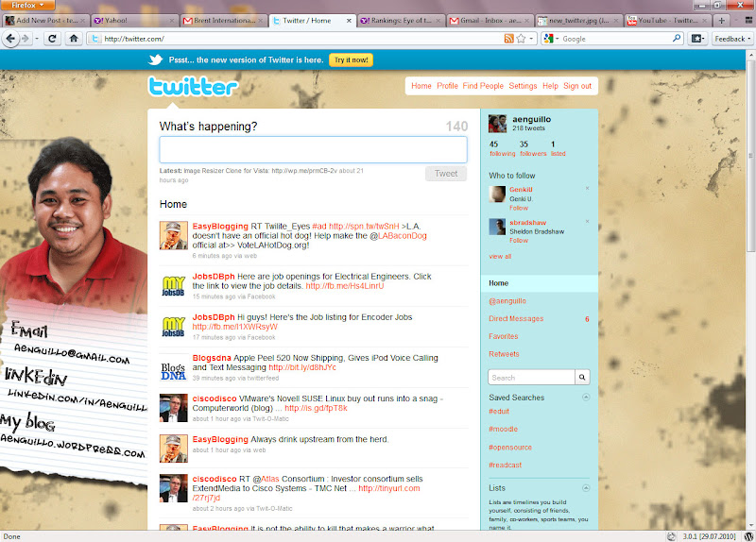Click the WordPress icon in status bar
The height and width of the screenshot is (542, 756).
coord(748,536)
